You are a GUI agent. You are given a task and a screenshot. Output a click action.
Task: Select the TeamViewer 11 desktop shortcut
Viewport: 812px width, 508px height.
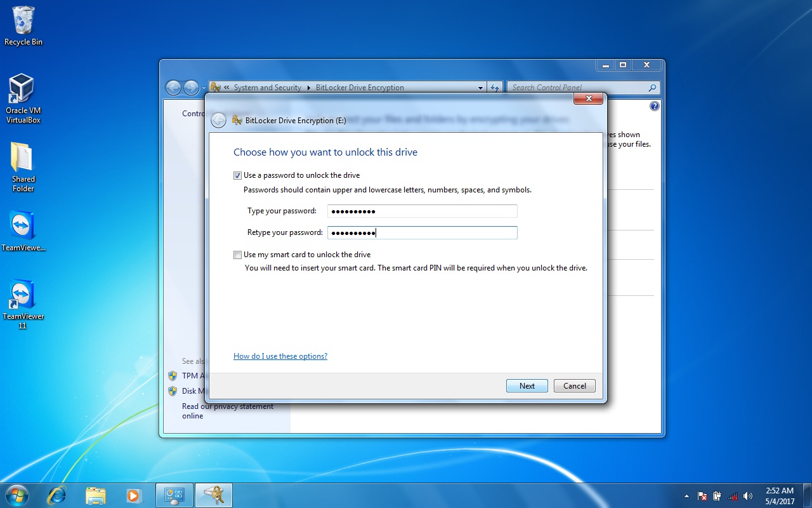pyautogui.click(x=23, y=304)
